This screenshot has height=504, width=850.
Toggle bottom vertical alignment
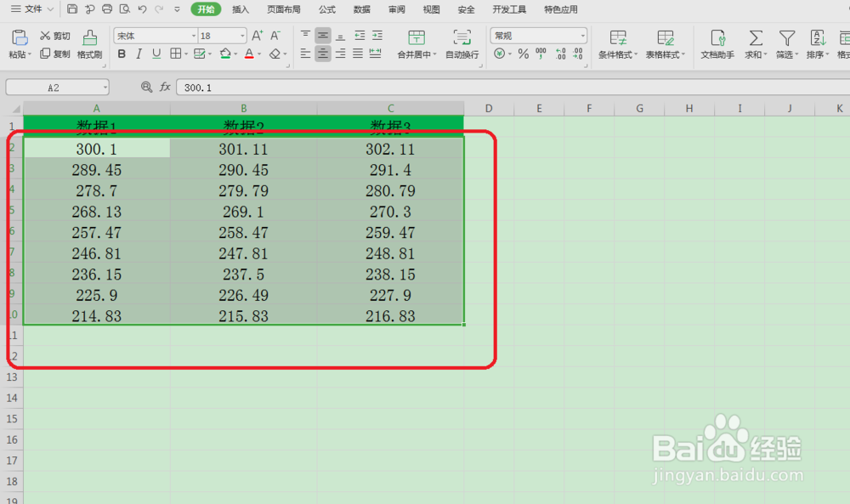coord(341,36)
